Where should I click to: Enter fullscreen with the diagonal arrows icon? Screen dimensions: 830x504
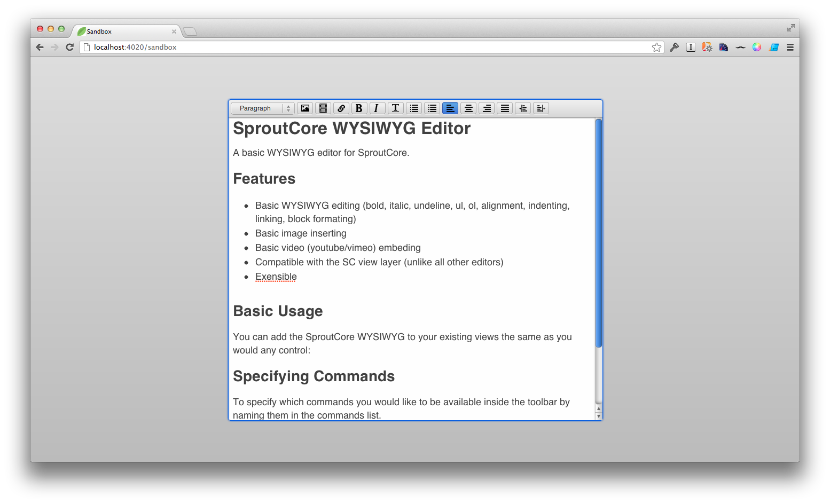click(790, 28)
